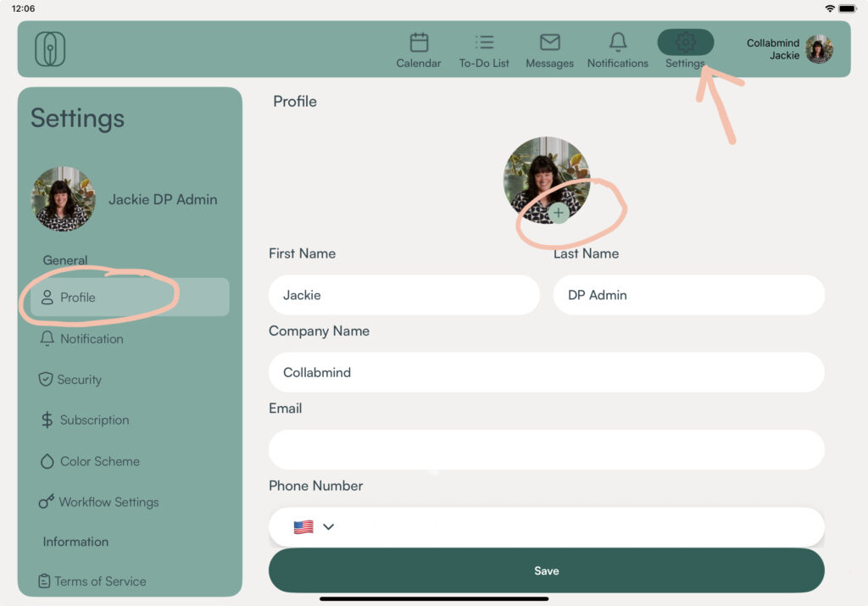Click the empty Email input field
868x606 pixels.
(547, 450)
